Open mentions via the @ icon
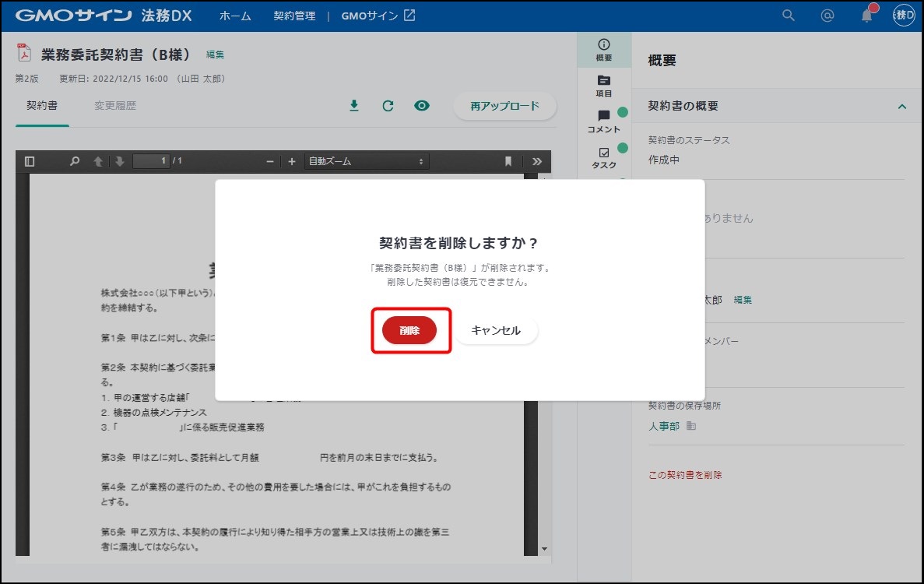924x584 pixels. [x=827, y=16]
